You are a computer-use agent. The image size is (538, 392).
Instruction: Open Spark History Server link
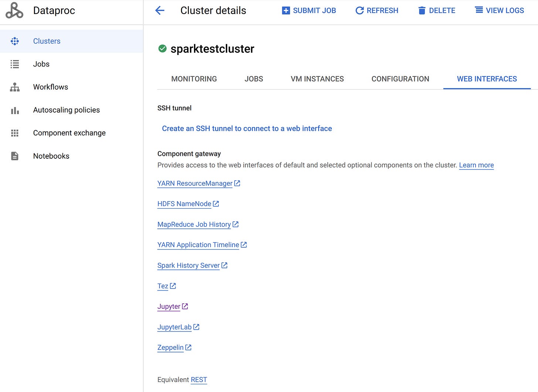click(x=188, y=265)
